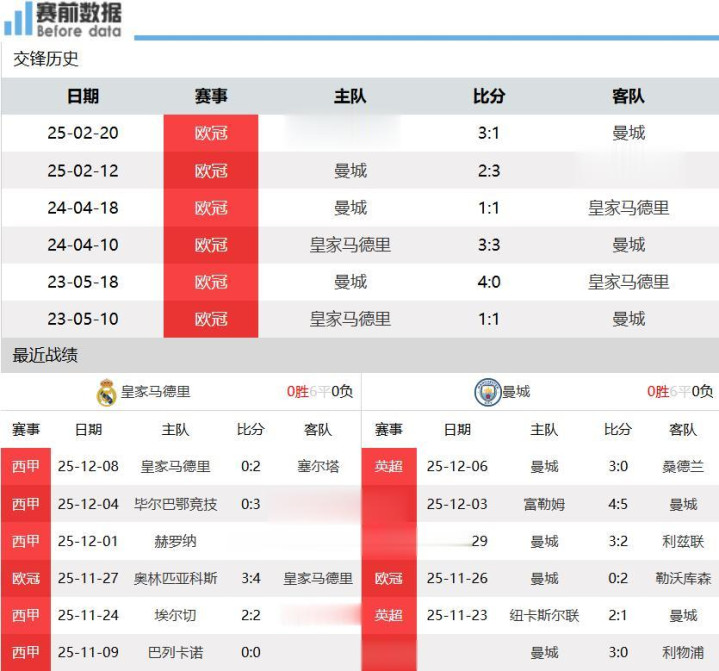Click the team 奥林匹亚科斯

(x=176, y=578)
